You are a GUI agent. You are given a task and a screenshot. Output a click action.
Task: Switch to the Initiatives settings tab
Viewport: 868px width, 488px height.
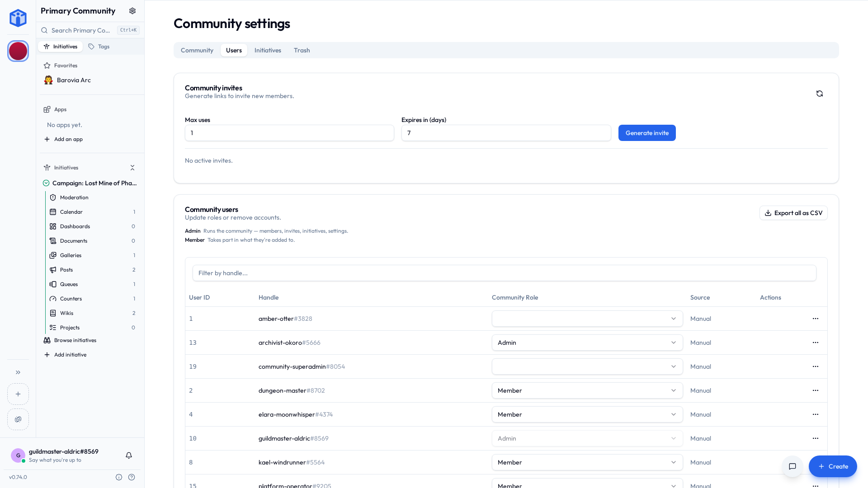[268, 50]
